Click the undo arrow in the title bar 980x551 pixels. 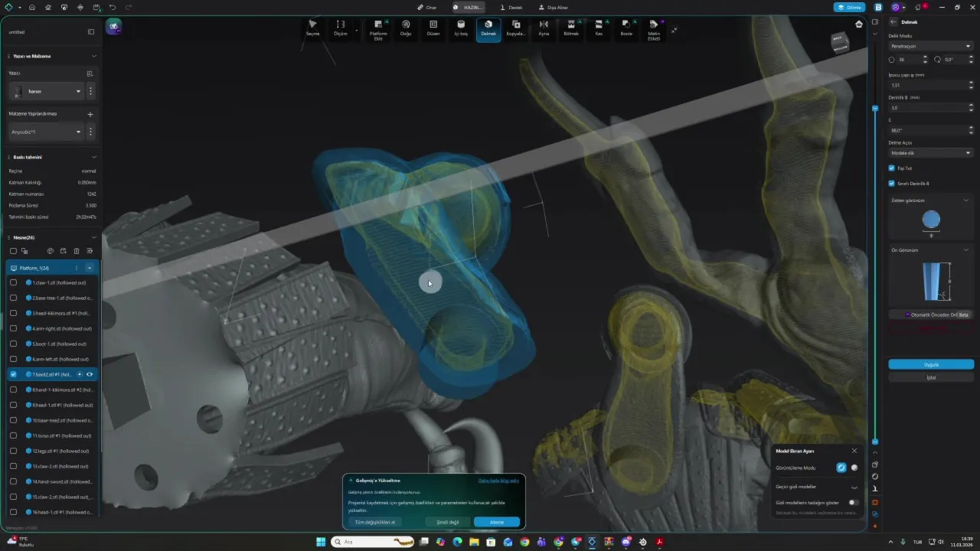coord(113,7)
